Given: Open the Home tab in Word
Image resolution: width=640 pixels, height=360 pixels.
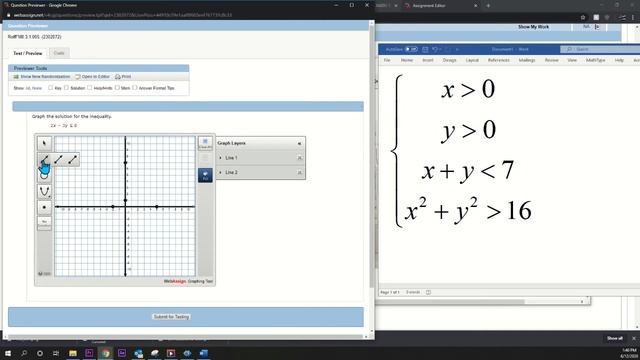Looking at the screenshot, I should [x=407, y=60].
